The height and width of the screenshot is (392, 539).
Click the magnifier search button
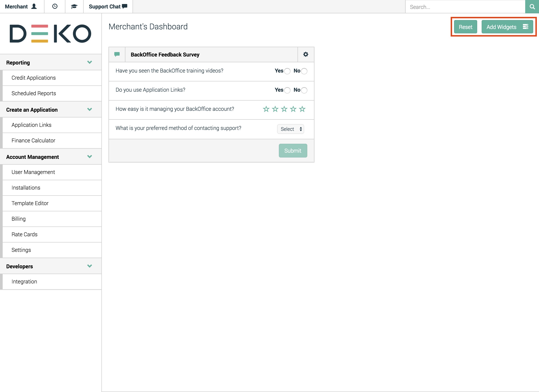532,7
